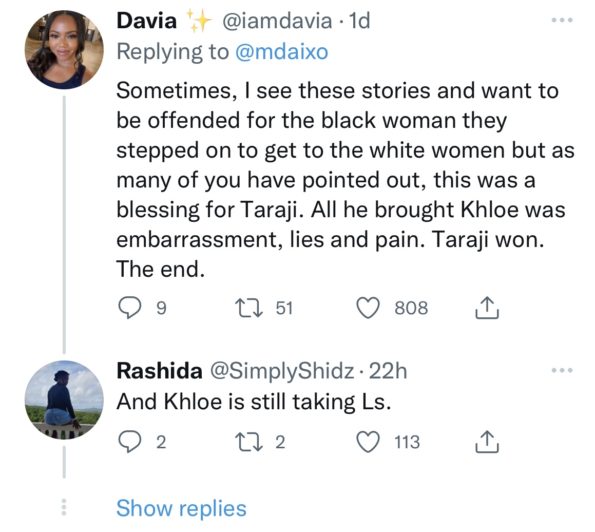The width and height of the screenshot is (595, 532).
Task: Share Davia's tweet using share icon
Action: pos(487,307)
